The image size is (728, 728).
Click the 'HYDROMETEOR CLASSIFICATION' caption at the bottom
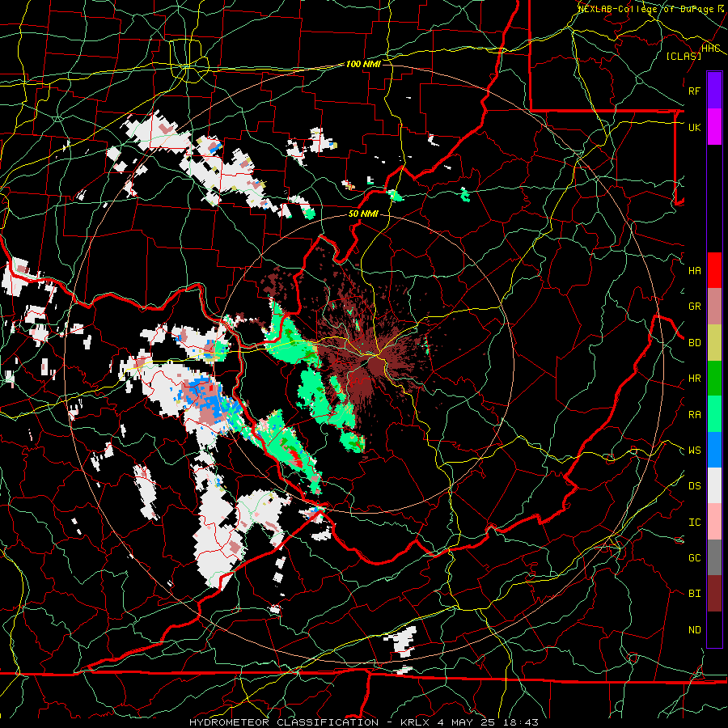pos(283,722)
